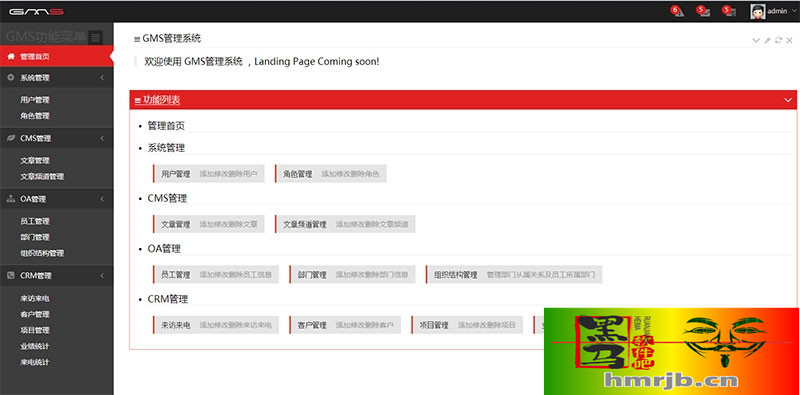Open the admin user dropdown arrow

point(794,11)
